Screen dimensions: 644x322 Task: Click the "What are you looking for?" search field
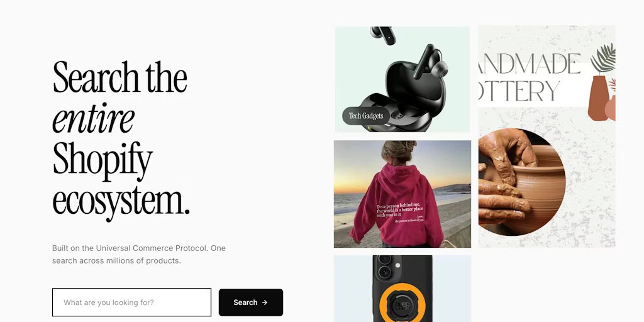(x=131, y=303)
